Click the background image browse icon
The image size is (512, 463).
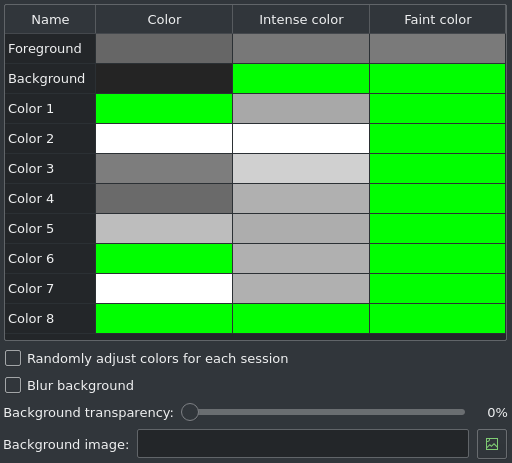[x=492, y=444]
